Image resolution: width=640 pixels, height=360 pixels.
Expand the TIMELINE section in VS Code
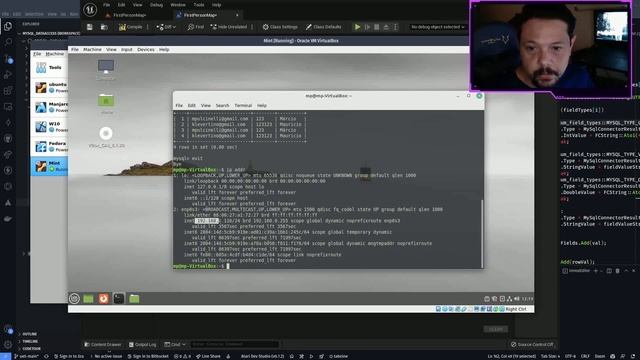(29, 341)
